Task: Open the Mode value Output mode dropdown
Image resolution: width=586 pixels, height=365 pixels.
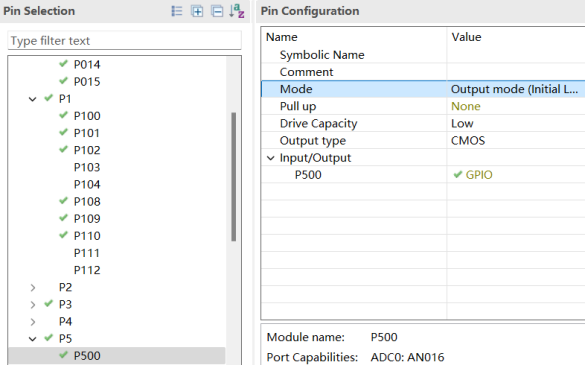Action: tap(516, 89)
